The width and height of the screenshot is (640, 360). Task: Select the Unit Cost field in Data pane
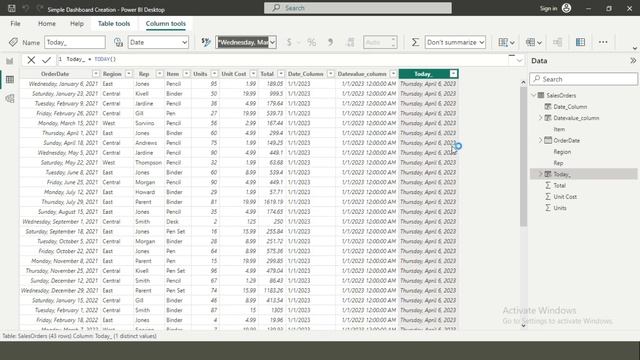(x=565, y=196)
